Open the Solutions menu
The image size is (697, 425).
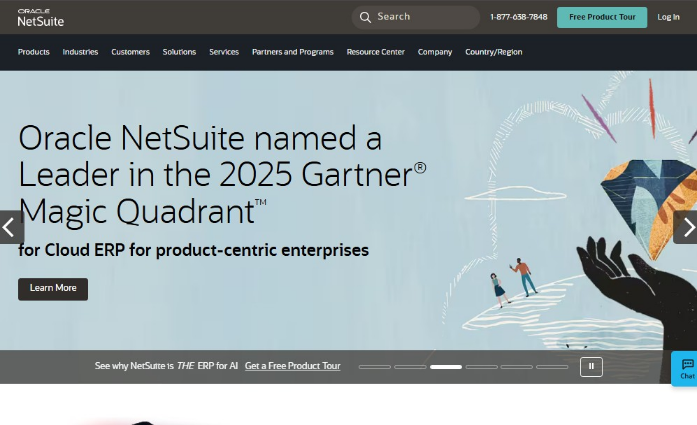pos(179,52)
